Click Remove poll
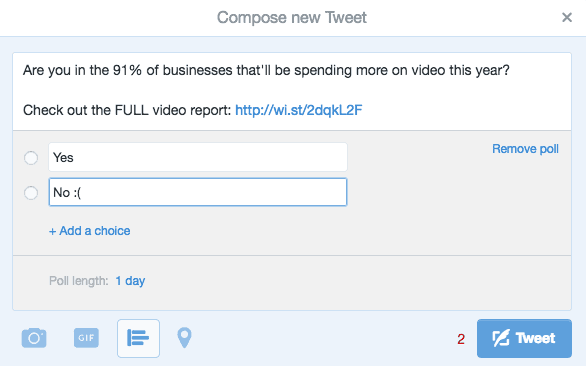This screenshot has width=586, height=366. point(525,149)
